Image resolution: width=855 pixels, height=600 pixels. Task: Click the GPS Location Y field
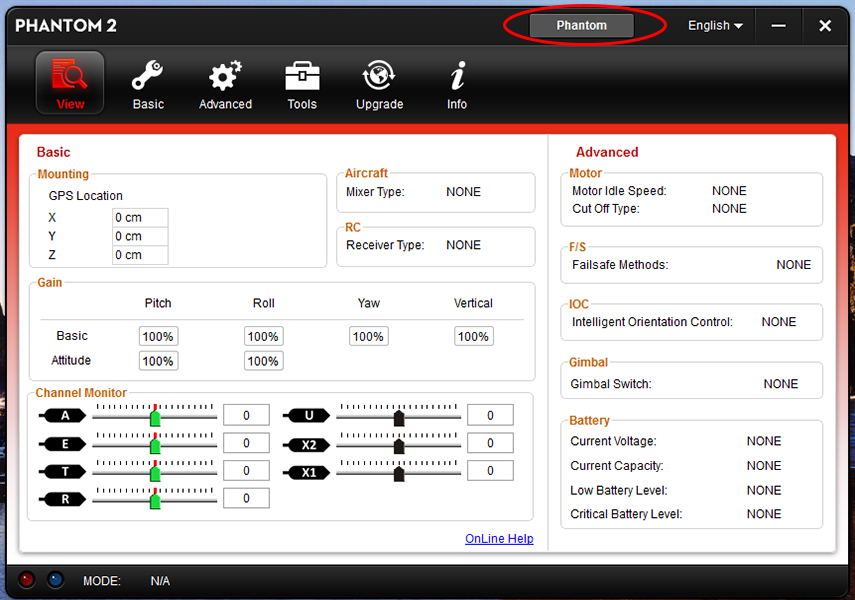coord(140,236)
